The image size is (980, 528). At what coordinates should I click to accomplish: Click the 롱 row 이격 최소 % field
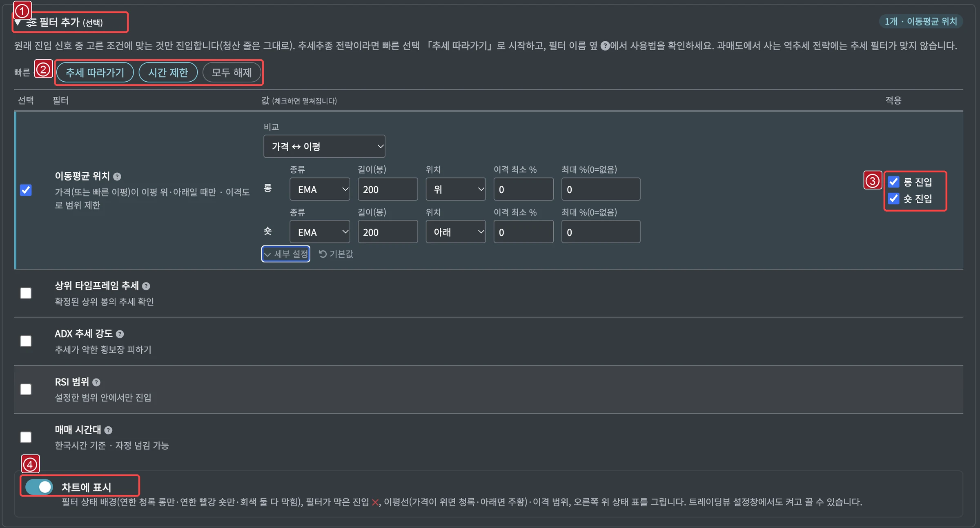click(x=523, y=189)
